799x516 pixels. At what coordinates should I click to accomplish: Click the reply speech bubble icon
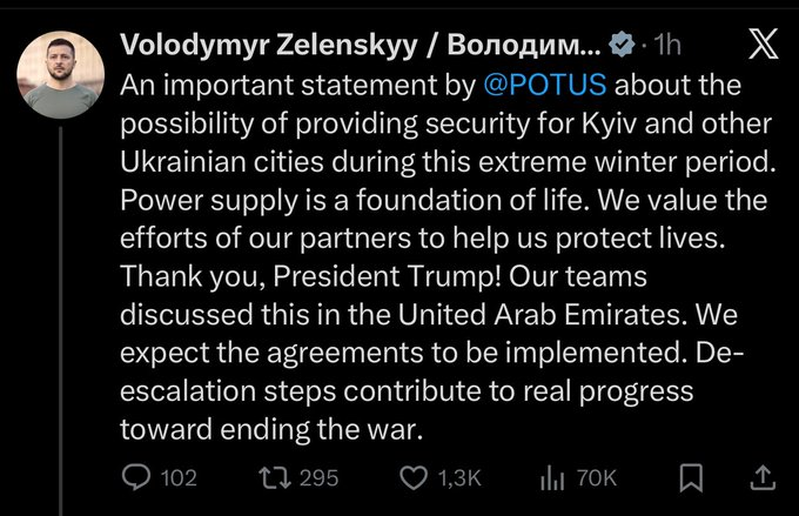(x=135, y=479)
